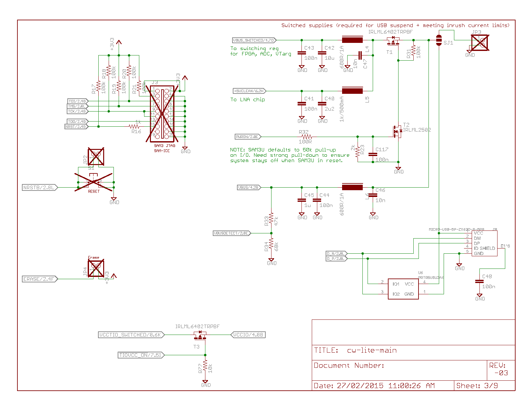The image size is (532, 411).
Task: Click the U6 PRTR5V0U2AX chip symbol
Action: 403,289
